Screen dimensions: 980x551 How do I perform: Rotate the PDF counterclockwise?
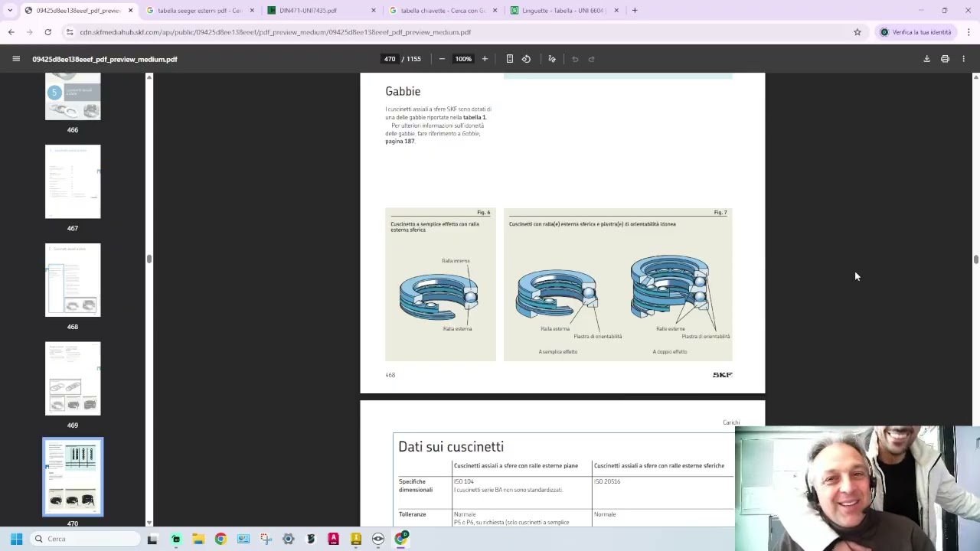tap(526, 59)
